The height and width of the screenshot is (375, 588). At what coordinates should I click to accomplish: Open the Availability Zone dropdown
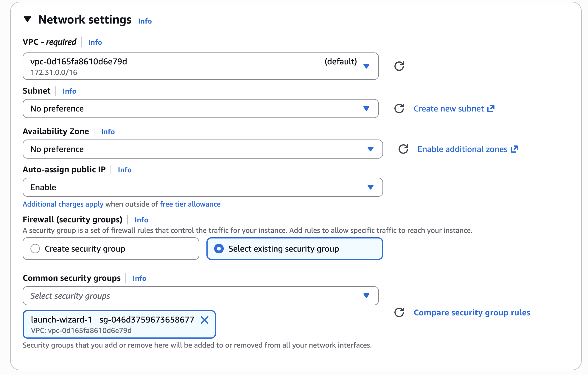click(203, 149)
